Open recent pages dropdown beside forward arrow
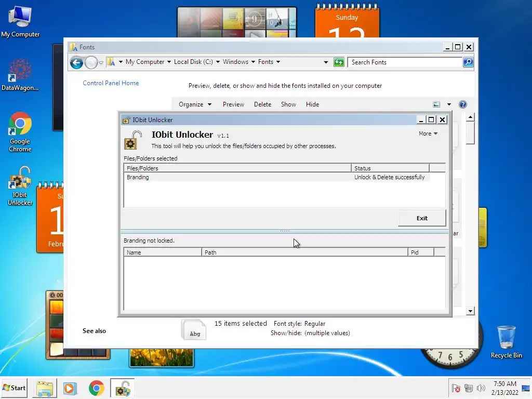 101,63
